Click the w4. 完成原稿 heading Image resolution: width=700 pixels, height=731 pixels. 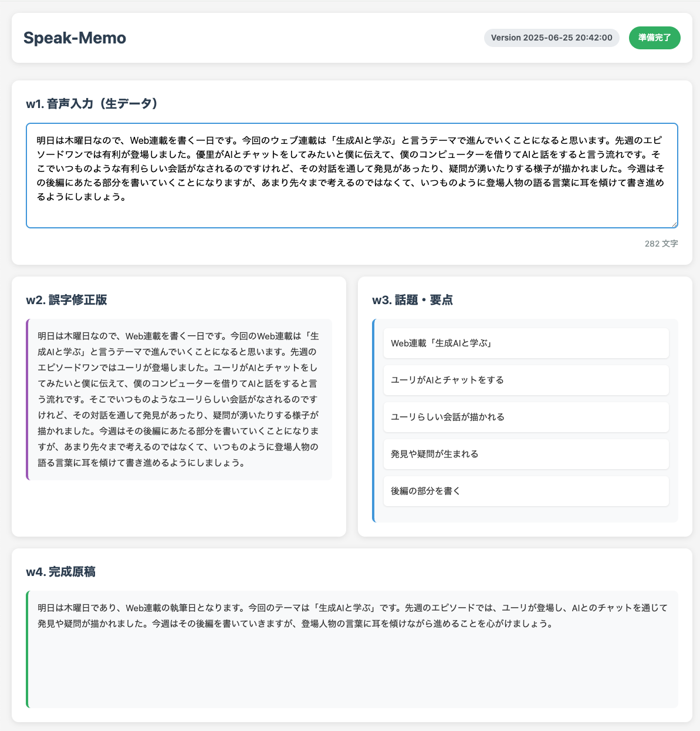coord(61,572)
